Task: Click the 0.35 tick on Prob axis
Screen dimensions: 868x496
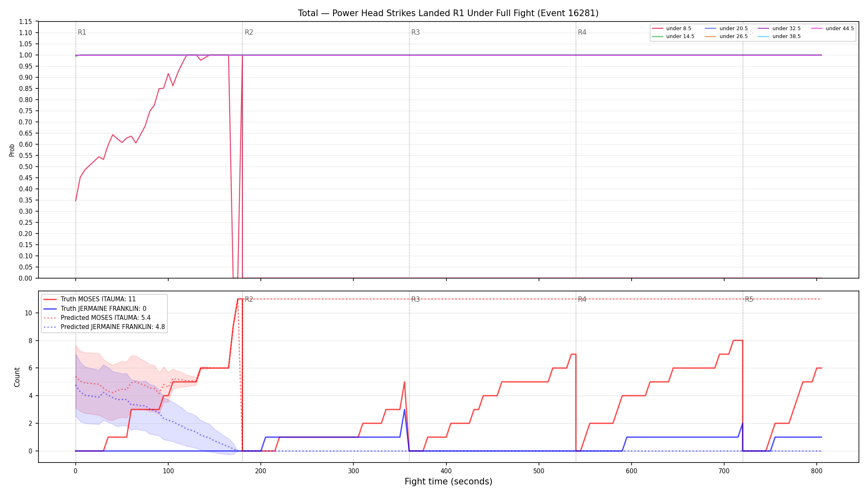Action: (x=26, y=200)
